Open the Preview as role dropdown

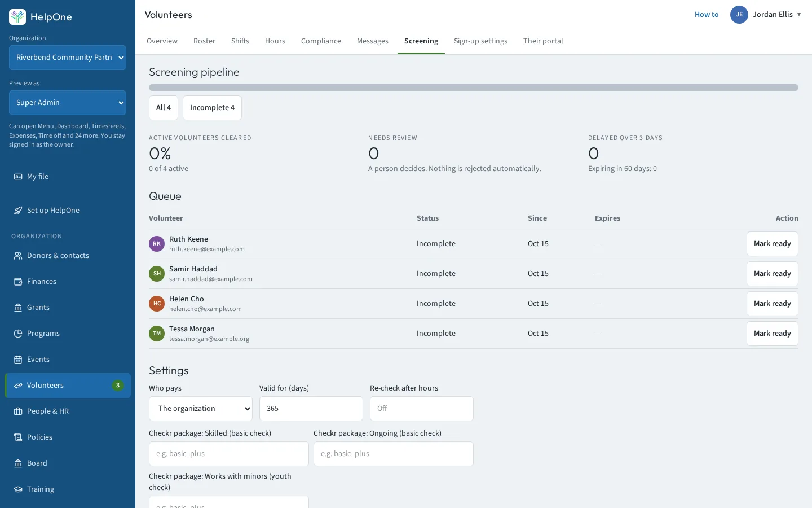(68, 103)
